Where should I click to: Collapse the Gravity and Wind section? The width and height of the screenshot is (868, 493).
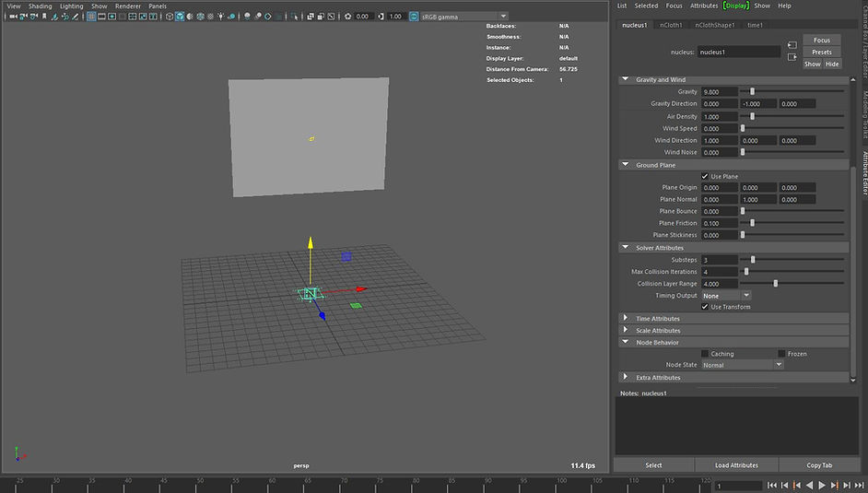pyautogui.click(x=626, y=79)
